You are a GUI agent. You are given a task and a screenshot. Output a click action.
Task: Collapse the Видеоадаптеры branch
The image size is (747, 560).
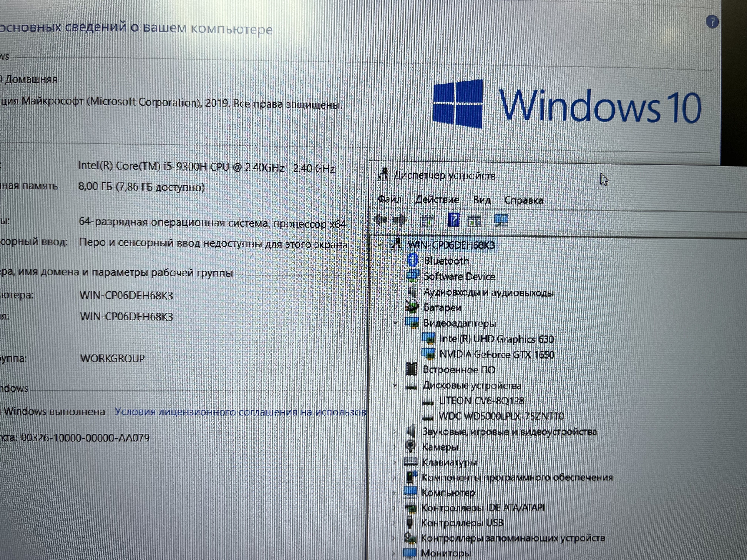point(395,323)
